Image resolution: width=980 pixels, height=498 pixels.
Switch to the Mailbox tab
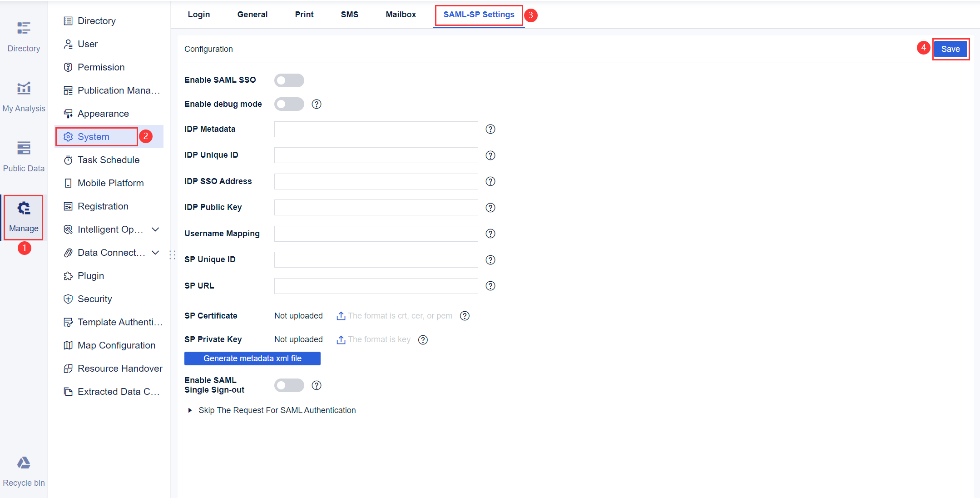(401, 14)
